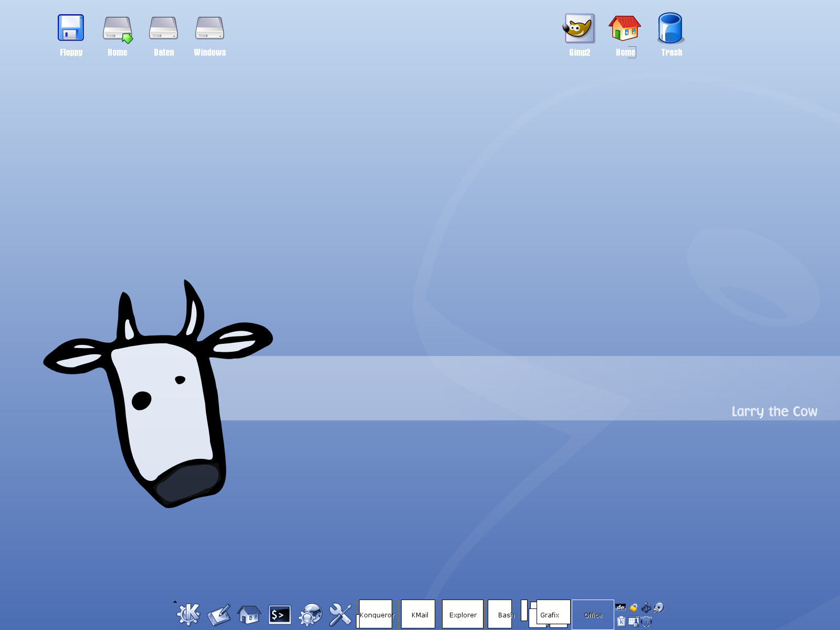This screenshot has width=840, height=630.
Task: Switch to the Office desktop in pager
Action: point(593,614)
